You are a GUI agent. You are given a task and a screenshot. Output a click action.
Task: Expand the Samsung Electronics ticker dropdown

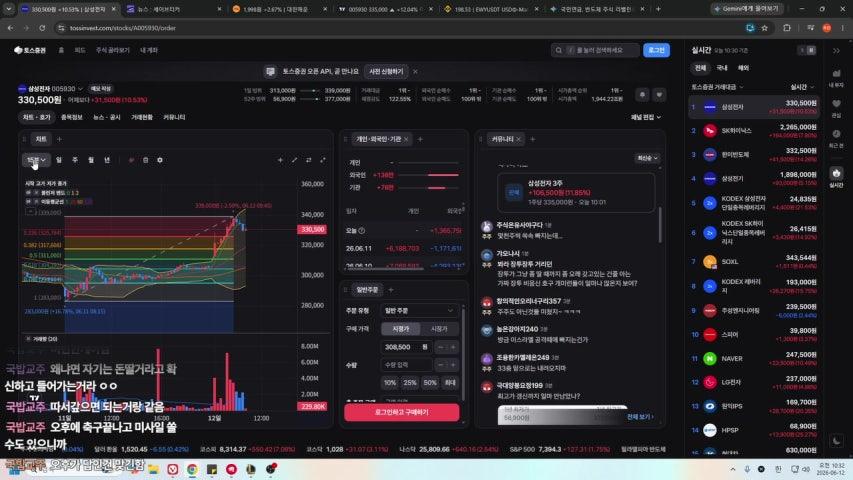click(80, 89)
